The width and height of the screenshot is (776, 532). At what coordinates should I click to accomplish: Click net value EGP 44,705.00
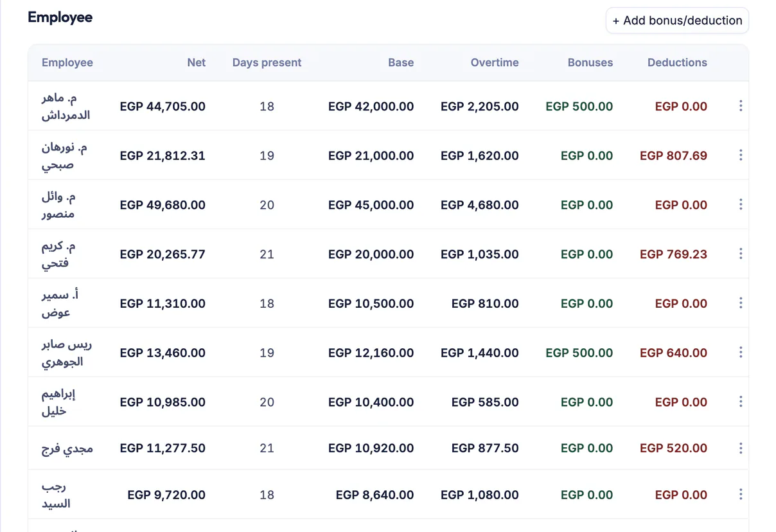[163, 107]
